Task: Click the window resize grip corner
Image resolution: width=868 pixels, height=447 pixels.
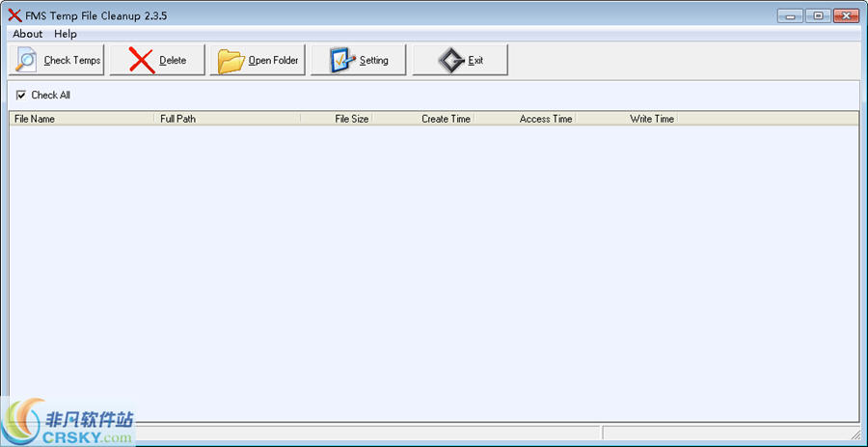Action: (x=854, y=433)
